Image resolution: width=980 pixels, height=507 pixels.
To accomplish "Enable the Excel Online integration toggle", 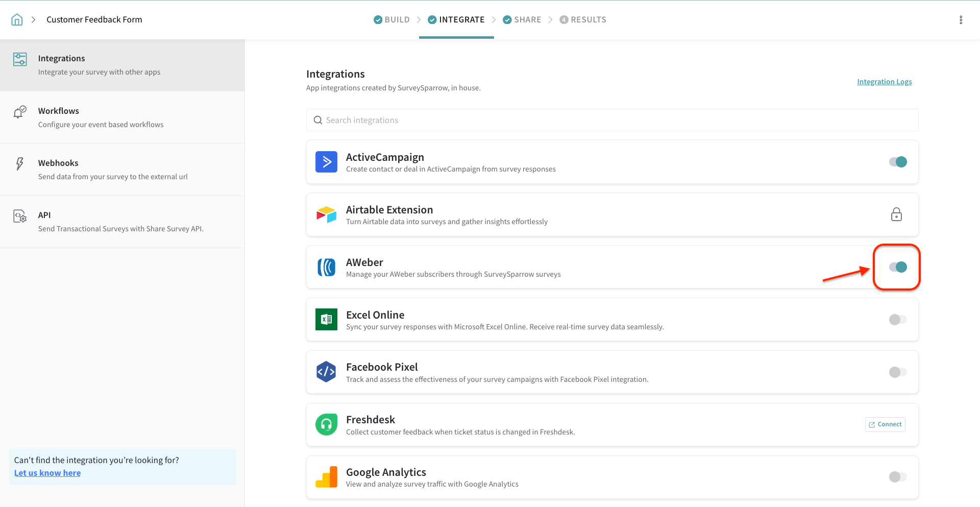I will pos(898,320).
